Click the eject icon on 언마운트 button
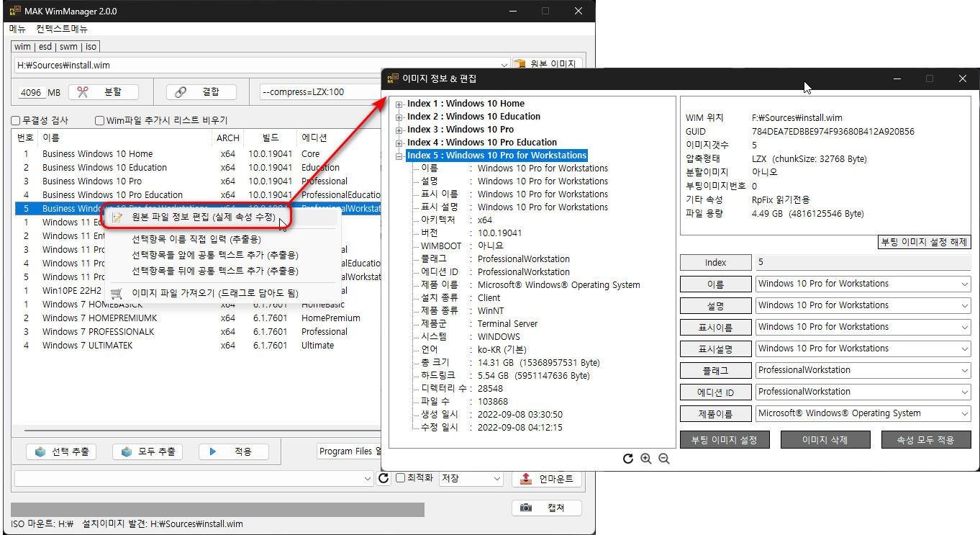The image size is (980, 535). [525, 479]
